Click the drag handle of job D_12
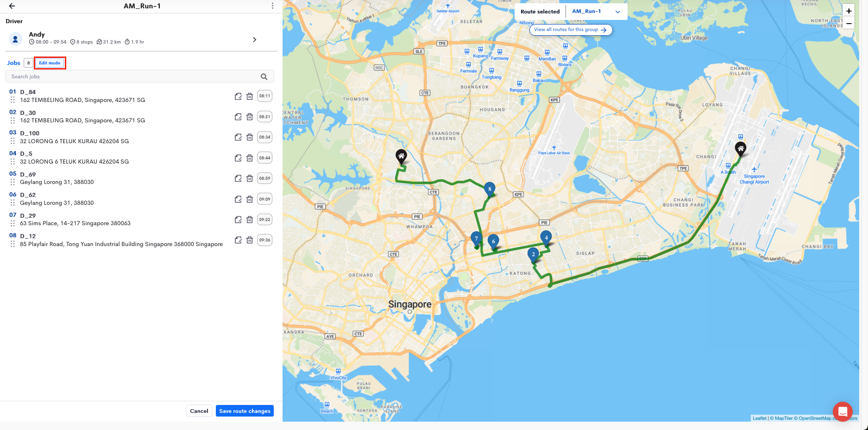The image size is (868, 430). [13, 244]
